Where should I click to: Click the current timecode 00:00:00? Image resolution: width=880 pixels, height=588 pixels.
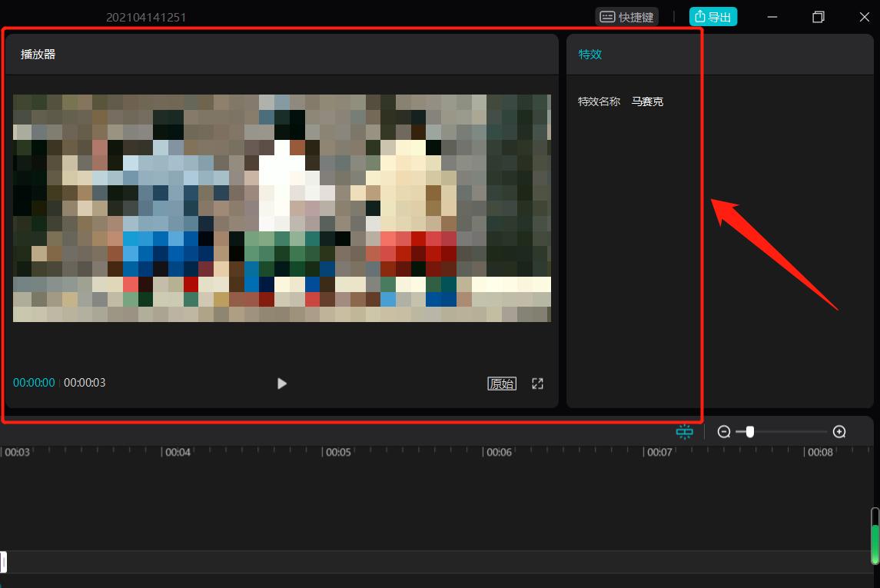click(x=34, y=383)
